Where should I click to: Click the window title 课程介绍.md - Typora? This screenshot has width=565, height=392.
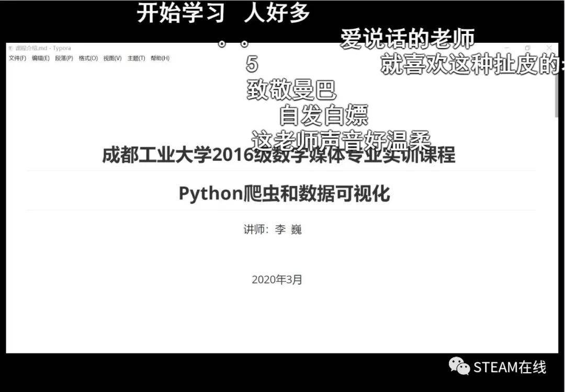tap(43, 48)
